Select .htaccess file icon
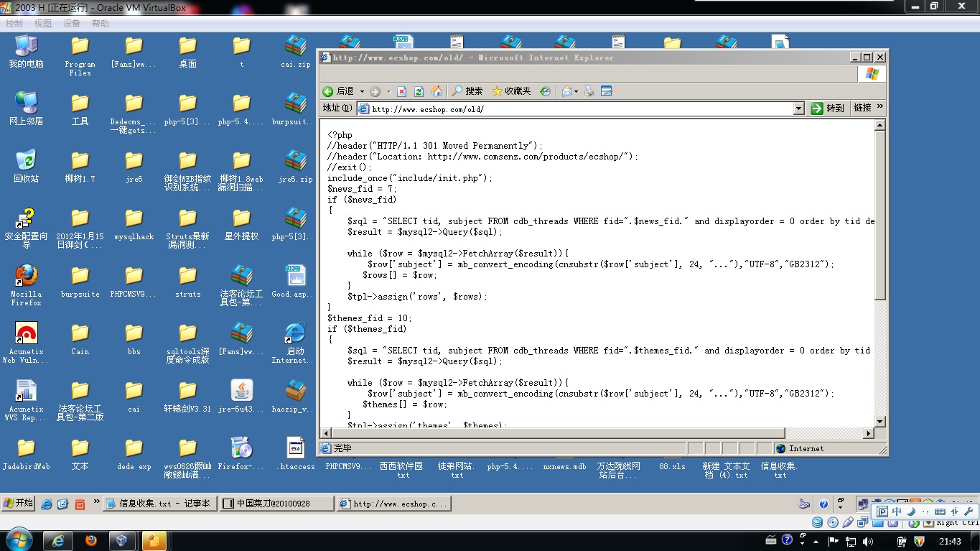The width and height of the screenshot is (980, 551). pos(296,454)
